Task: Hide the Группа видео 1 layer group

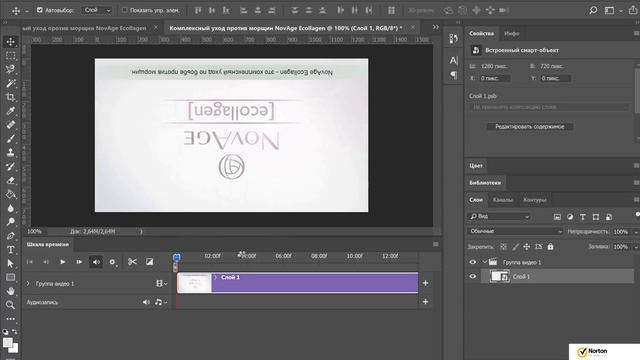Action: [x=473, y=262]
